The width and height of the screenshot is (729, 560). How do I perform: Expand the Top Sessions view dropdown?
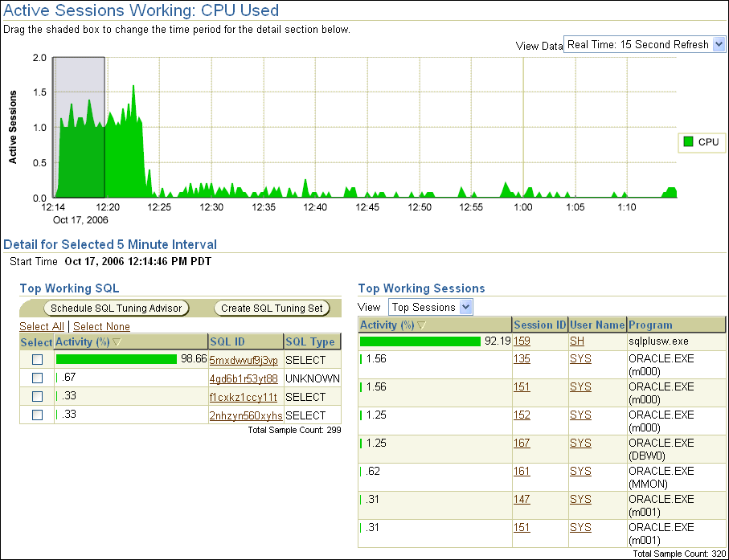pos(430,307)
